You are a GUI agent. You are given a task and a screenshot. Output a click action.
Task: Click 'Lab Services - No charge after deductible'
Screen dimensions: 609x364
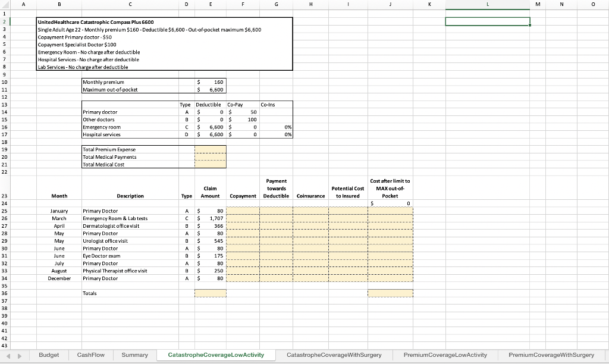(x=83, y=67)
